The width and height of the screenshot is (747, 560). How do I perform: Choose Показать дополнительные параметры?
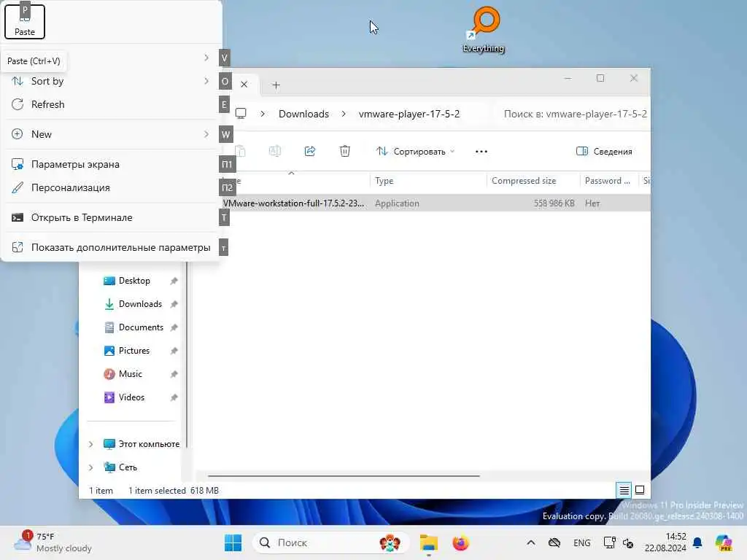tap(111, 248)
